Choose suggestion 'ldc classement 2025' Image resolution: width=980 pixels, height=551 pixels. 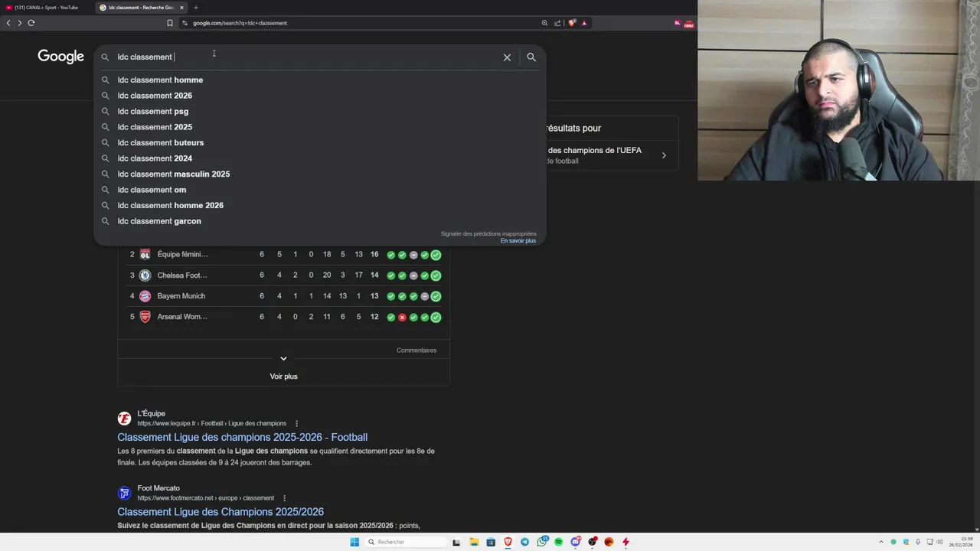pyautogui.click(x=320, y=127)
